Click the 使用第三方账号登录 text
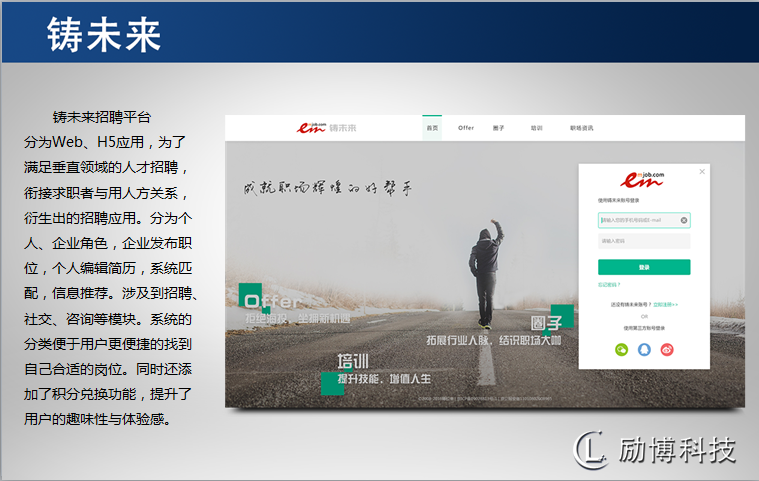759x481 pixels. click(644, 328)
